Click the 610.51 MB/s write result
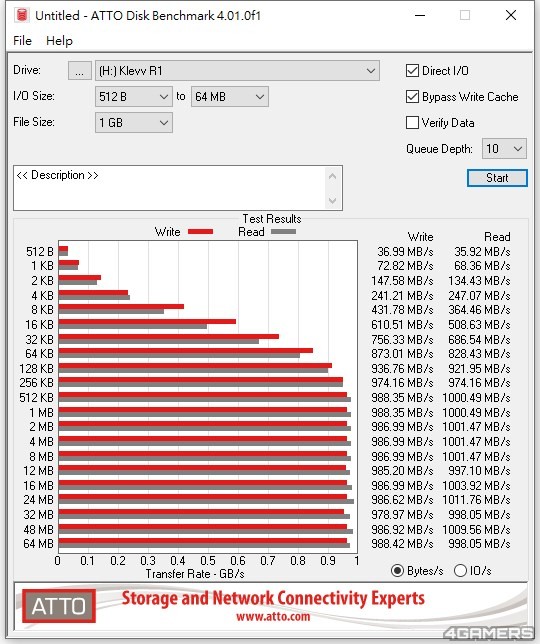This screenshot has height=644, width=540. click(402, 324)
